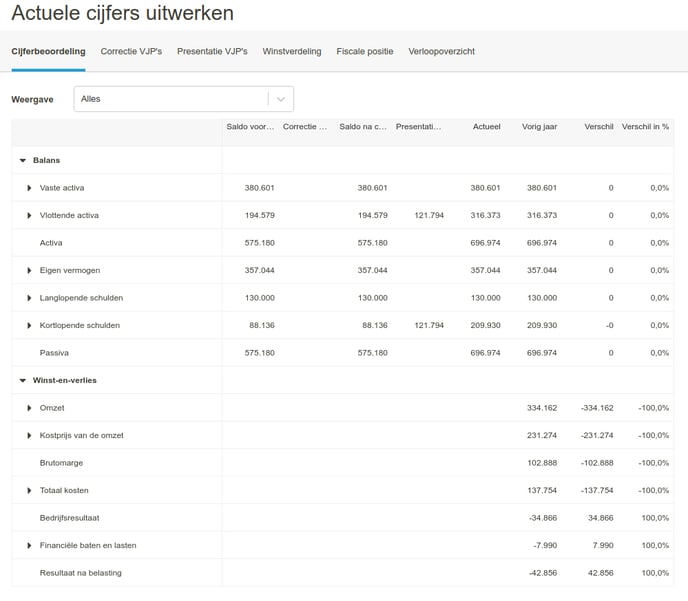Expand the Totaal kosten row

tap(29, 490)
